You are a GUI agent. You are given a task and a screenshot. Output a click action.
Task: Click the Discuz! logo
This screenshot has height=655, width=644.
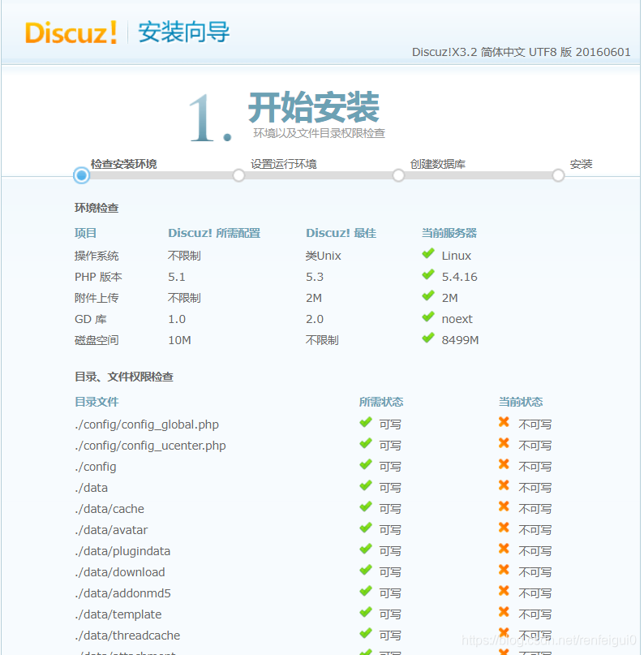(x=71, y=32)
